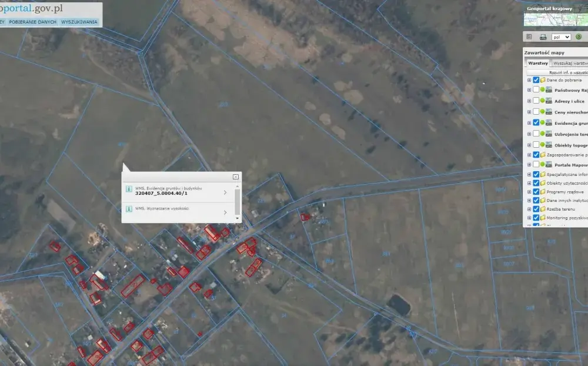
Task: Open the pol language dropdown
Action: [x=561, y=37]
